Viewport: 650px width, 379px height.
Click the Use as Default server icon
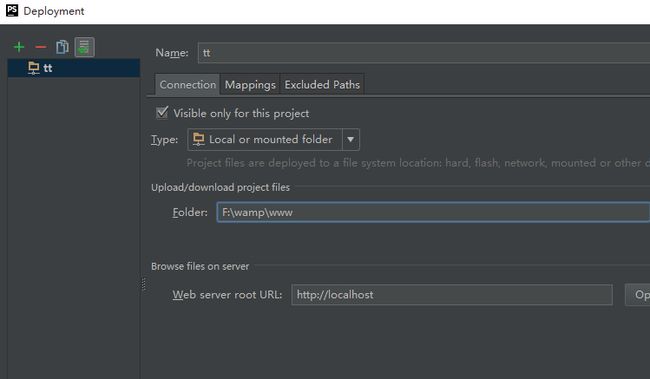(x=85, y=47)
